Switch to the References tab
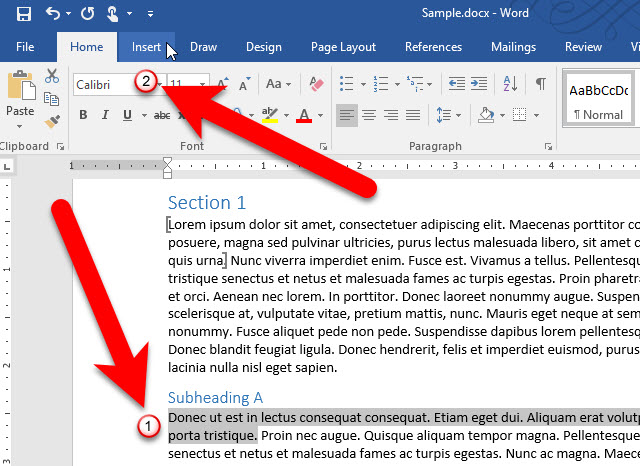This screenshot has width=640, height=466. (x=433, y=47)
